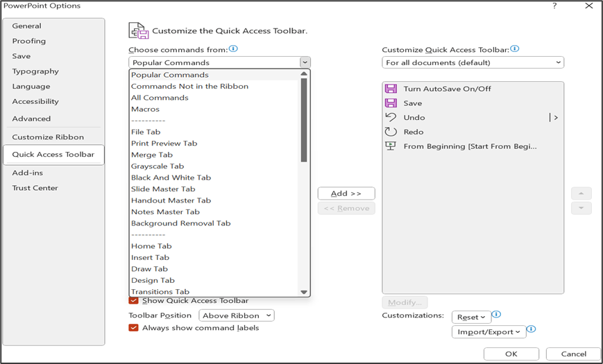Image resolution: width=603 pixels, height=364 pixels.
Task: Choose Print Preview Tab option
Action: [x=214, y=144]
